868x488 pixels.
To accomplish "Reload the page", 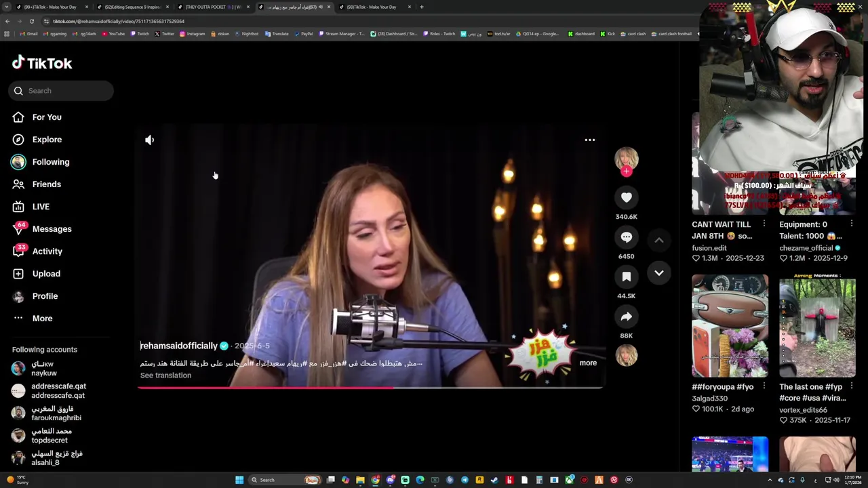I will 31,21.
